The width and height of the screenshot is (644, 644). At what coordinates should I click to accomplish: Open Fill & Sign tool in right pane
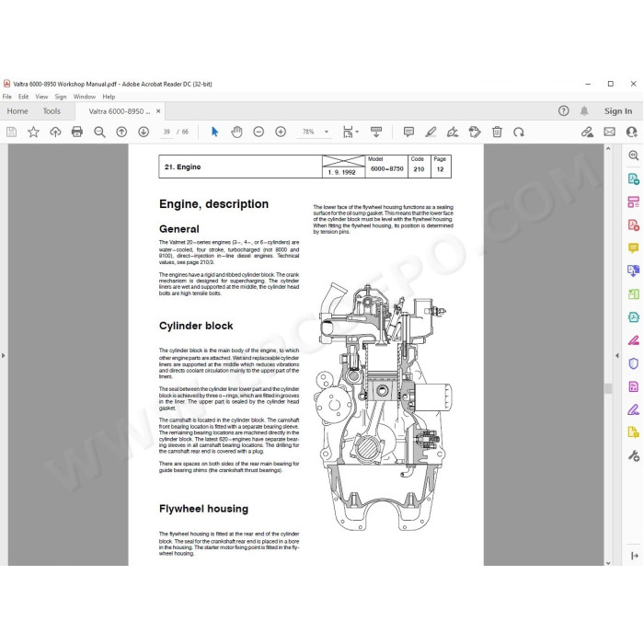pos(633,409)
